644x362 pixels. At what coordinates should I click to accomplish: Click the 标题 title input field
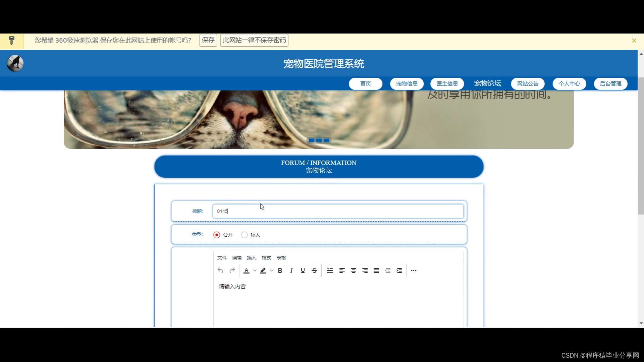(x=338, y=211)
